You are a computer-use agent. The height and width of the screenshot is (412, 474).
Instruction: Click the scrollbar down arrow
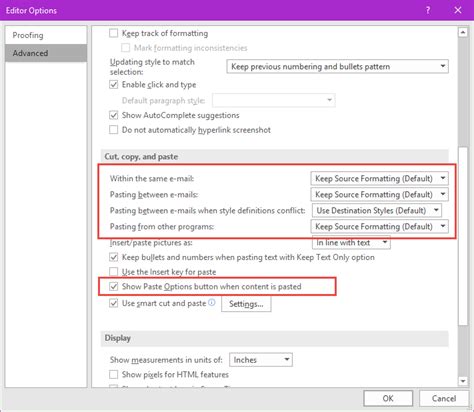tap(463, 381)
